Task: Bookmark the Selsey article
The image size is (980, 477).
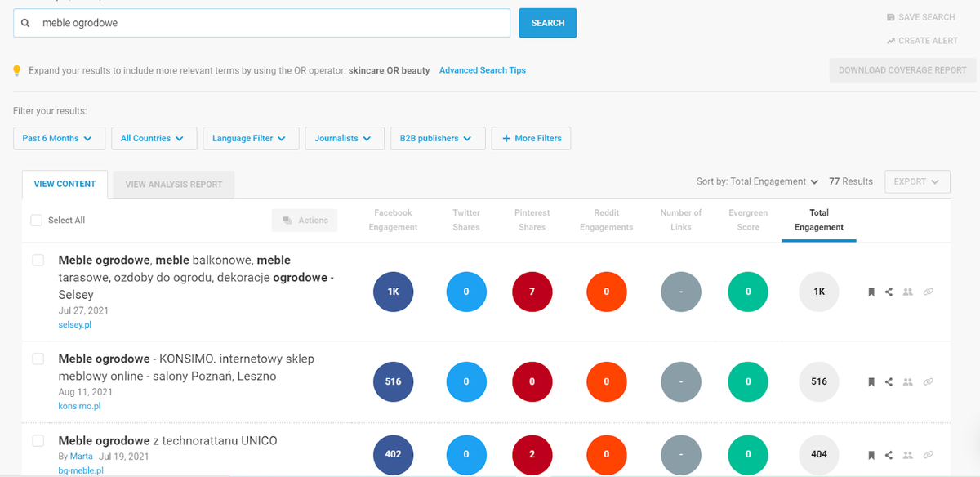Action: [871, 292]
